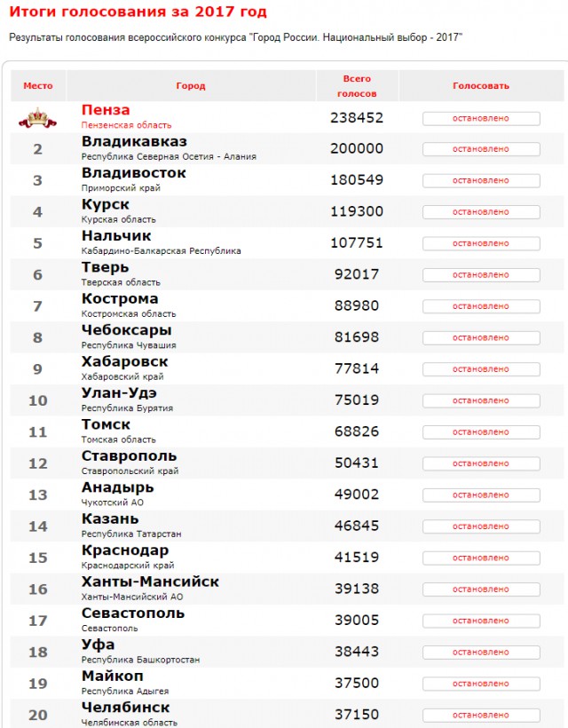568x728 pixels.
Task: Click the остановлено button for Нальчик row
Action: click(481, 243)
